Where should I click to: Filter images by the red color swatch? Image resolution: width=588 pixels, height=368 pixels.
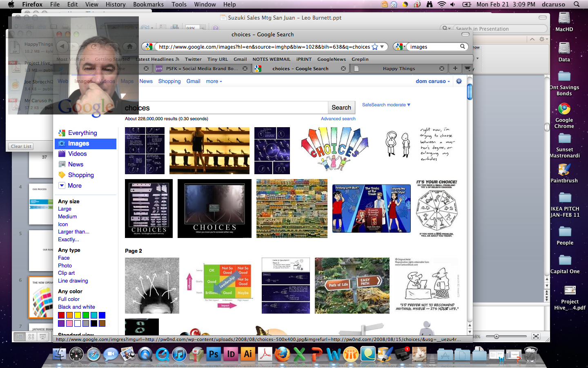coord(61,315)
